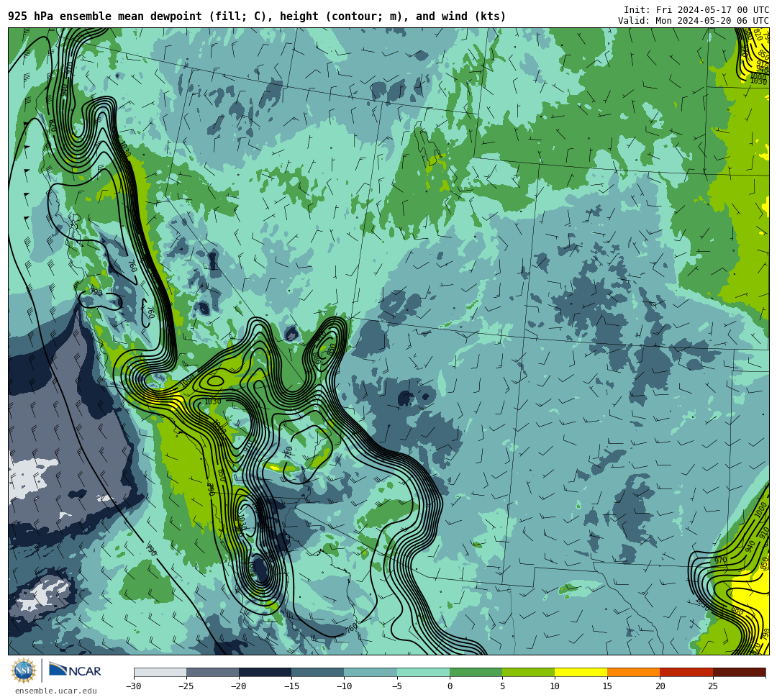The width and height of the screenshot is (777, 700).
Task: Click the 10 colorbar tick label
Action: click(555, 686)
